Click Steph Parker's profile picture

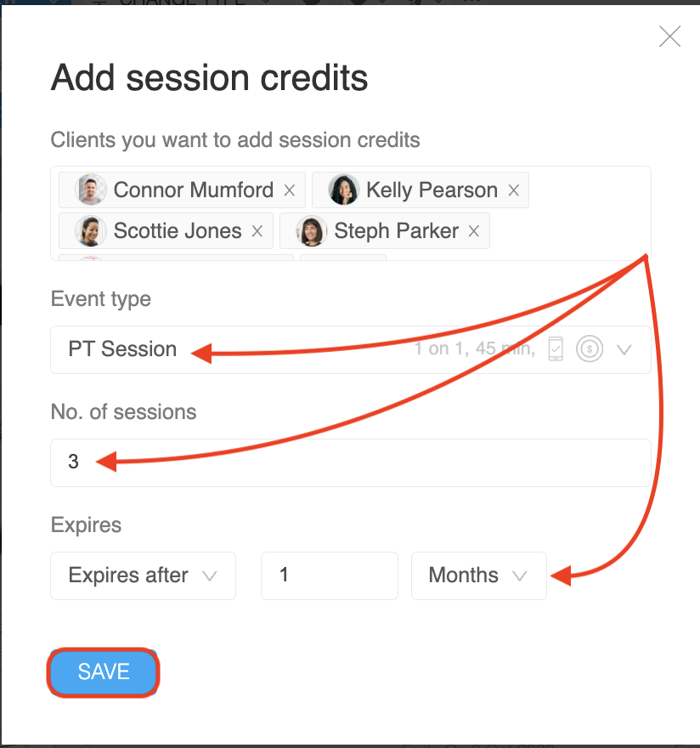(311, 231)
